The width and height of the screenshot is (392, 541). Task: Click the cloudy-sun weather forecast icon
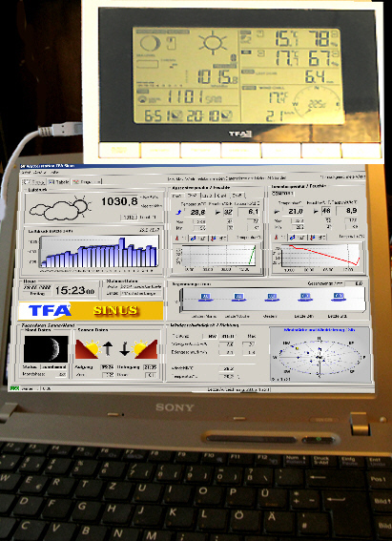[60, 208]
